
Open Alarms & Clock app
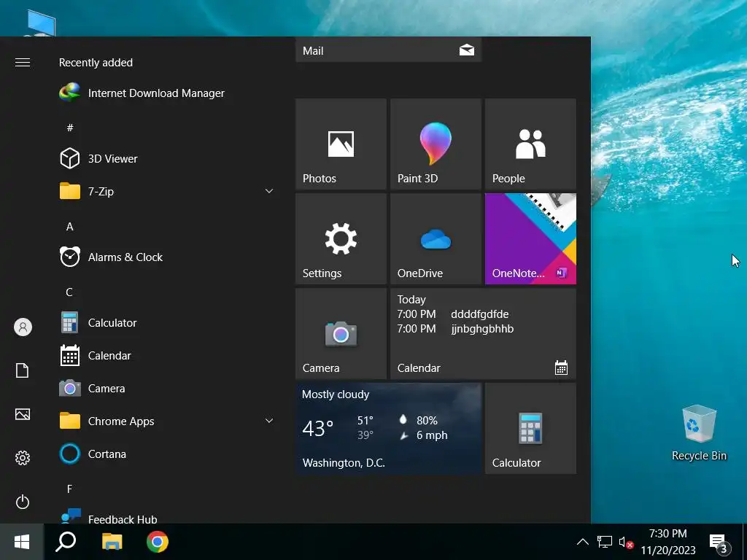point(167,257)
